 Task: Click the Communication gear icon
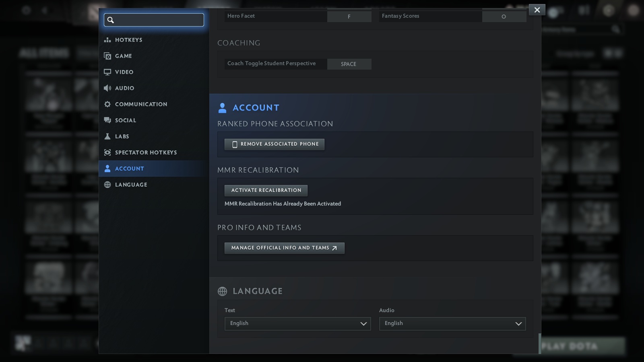point(107,104)
